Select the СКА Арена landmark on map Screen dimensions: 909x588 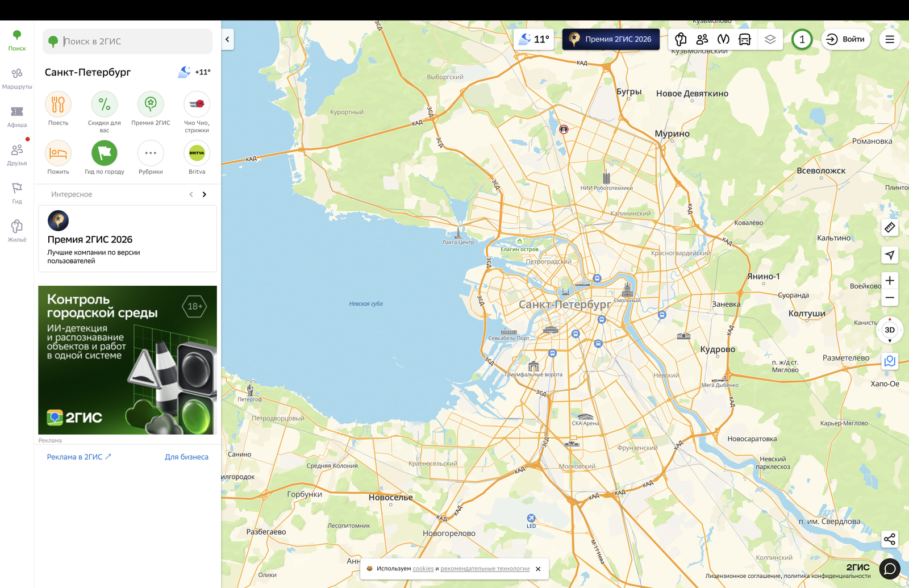tap(585, 417)
